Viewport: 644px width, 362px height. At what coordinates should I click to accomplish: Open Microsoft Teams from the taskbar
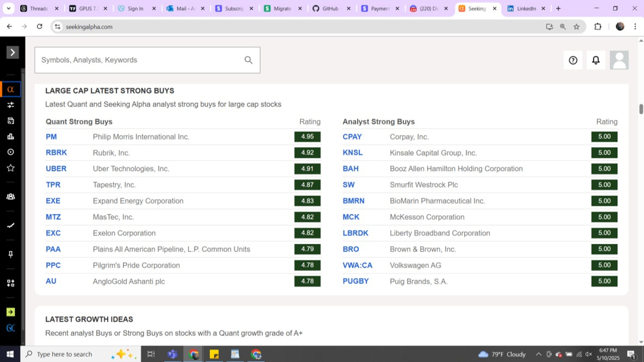[172, 354]
